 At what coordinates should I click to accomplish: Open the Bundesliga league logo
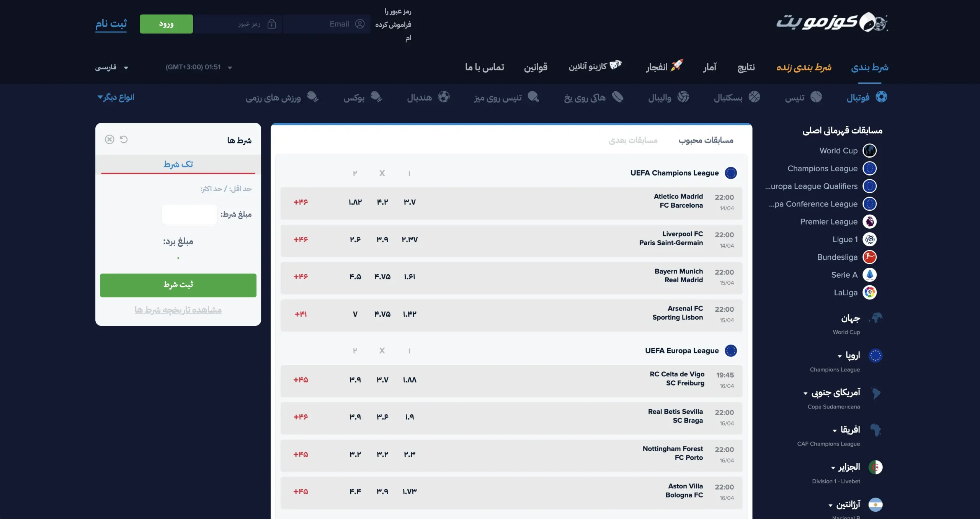point(869,257)
